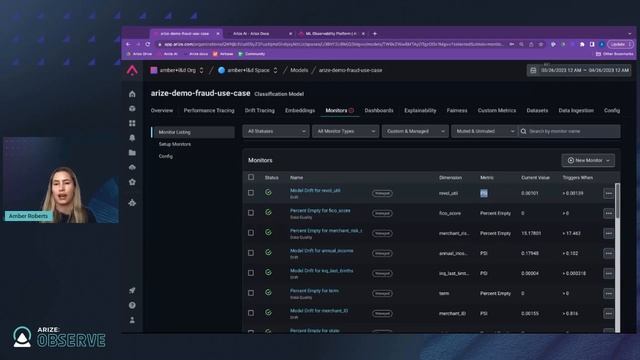640x360 pixels.
Task: Check Percent Empty for fico_score checkbox
Action: pos(251,213)
